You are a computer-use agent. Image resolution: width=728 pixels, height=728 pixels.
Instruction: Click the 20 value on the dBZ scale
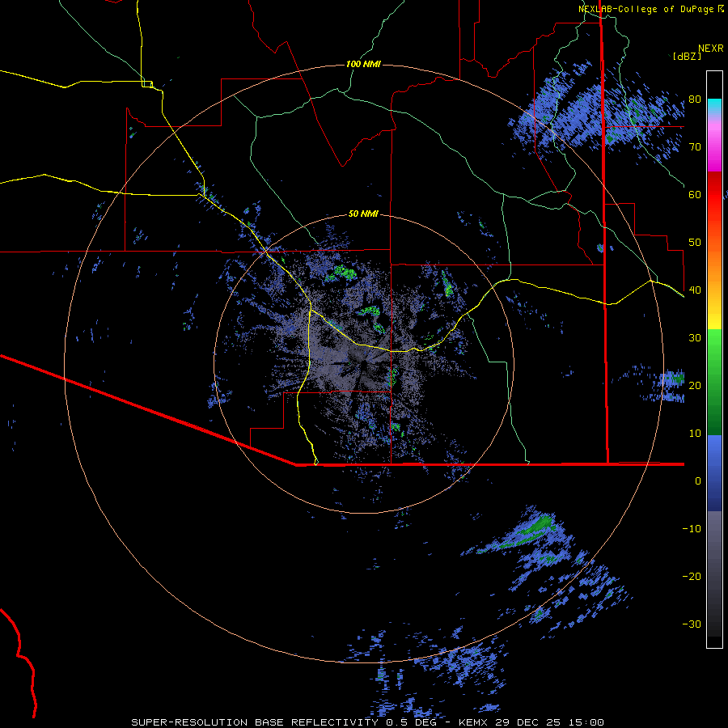pyautogui.click(x=695, y=386)
